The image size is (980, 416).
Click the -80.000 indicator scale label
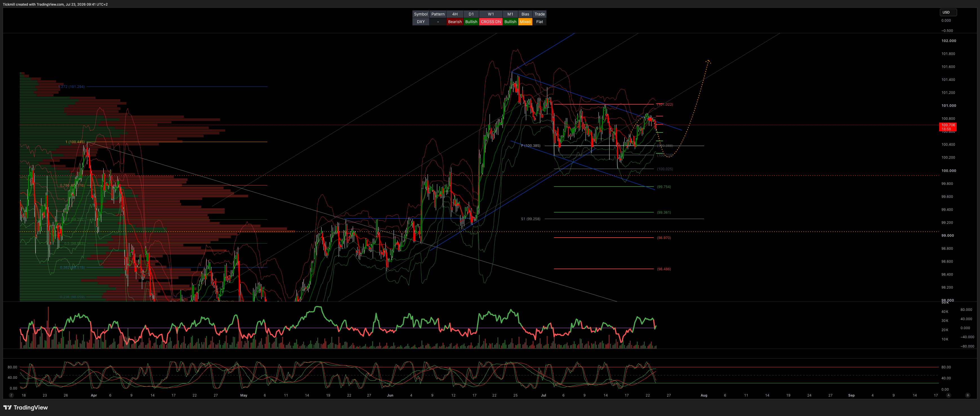[967, 346]
